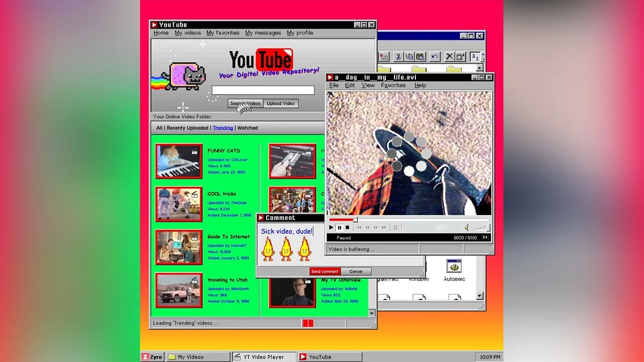Open the Favorites menu in video player
The width and height of the screenshot is (644, 362).
(393, 85)
